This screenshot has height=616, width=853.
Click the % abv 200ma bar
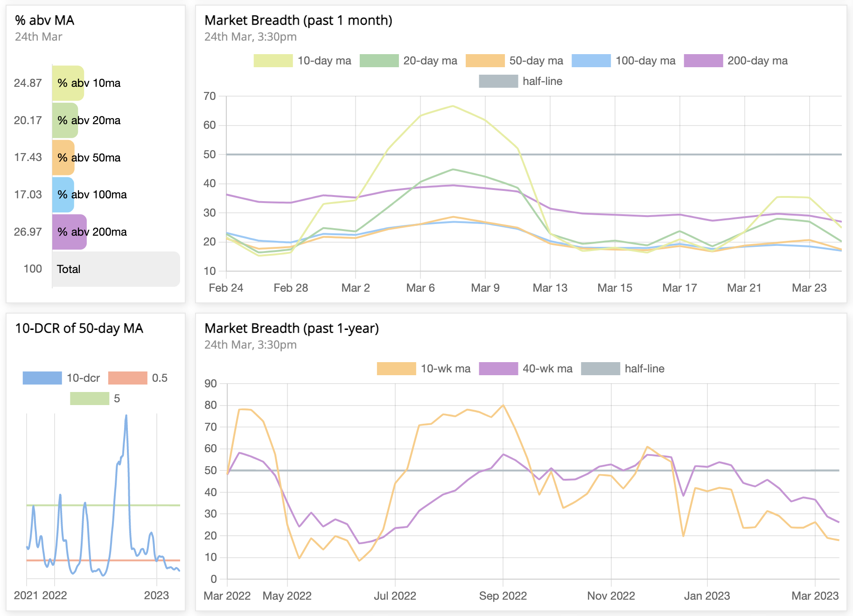pos(70,232)
